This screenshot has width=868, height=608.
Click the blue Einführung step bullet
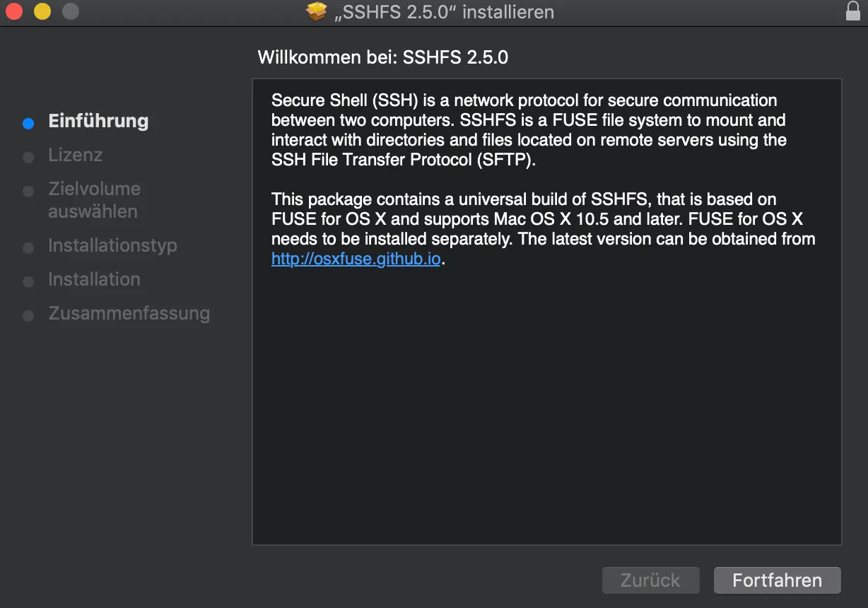28,123
